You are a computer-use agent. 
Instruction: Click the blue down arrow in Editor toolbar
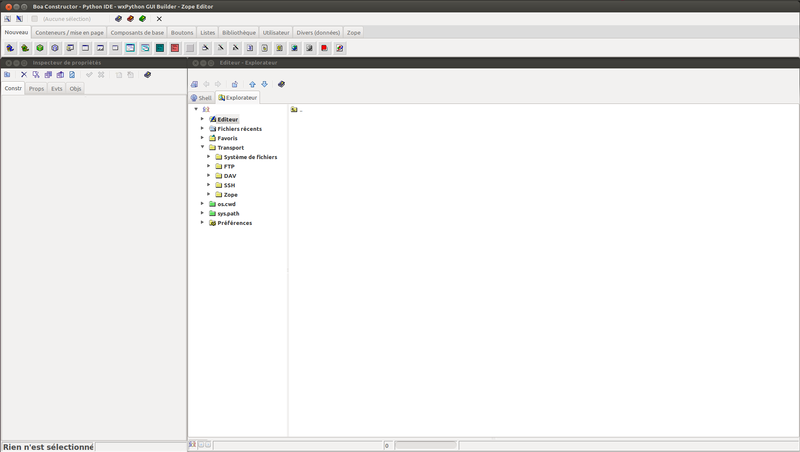(x=264, y=84)
